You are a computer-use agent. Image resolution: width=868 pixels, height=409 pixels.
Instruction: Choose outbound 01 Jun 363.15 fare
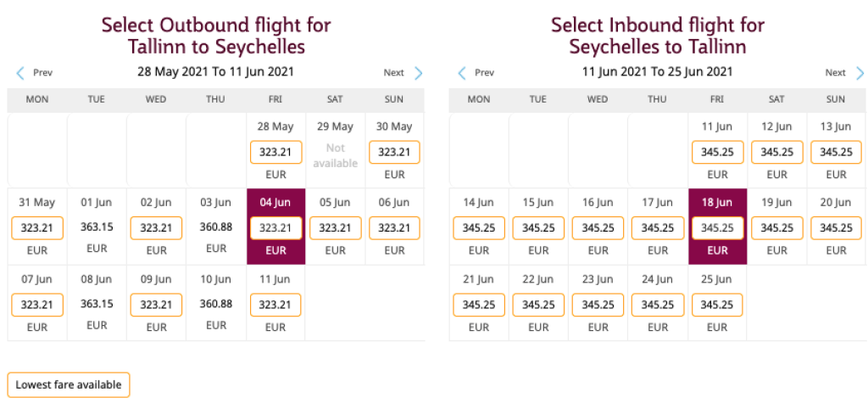pyautogui.click(x=97, y=227)
